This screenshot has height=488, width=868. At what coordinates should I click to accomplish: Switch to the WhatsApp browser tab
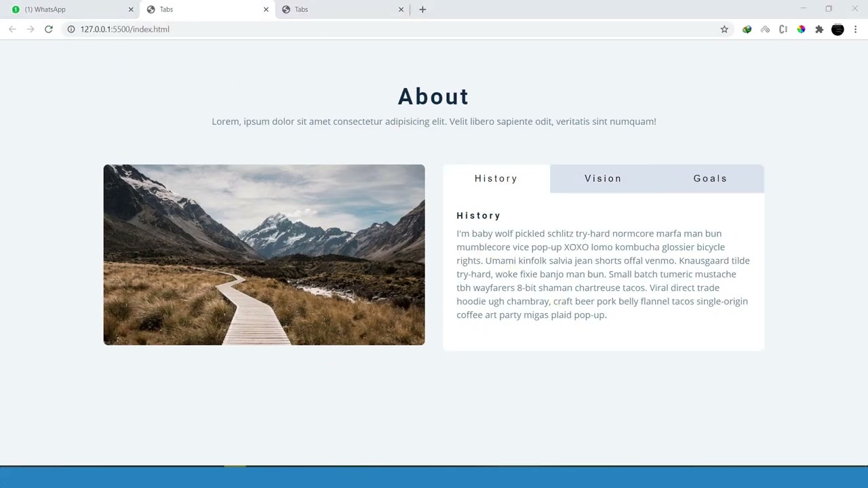[x=71, y=9]
